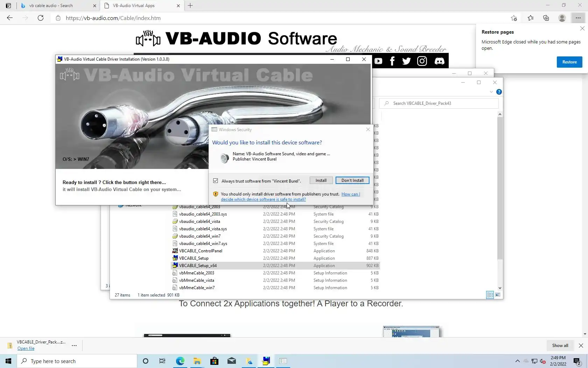588x368 pixels.
Task: Open the Windows notification center
Action: (x=577, y=361)
